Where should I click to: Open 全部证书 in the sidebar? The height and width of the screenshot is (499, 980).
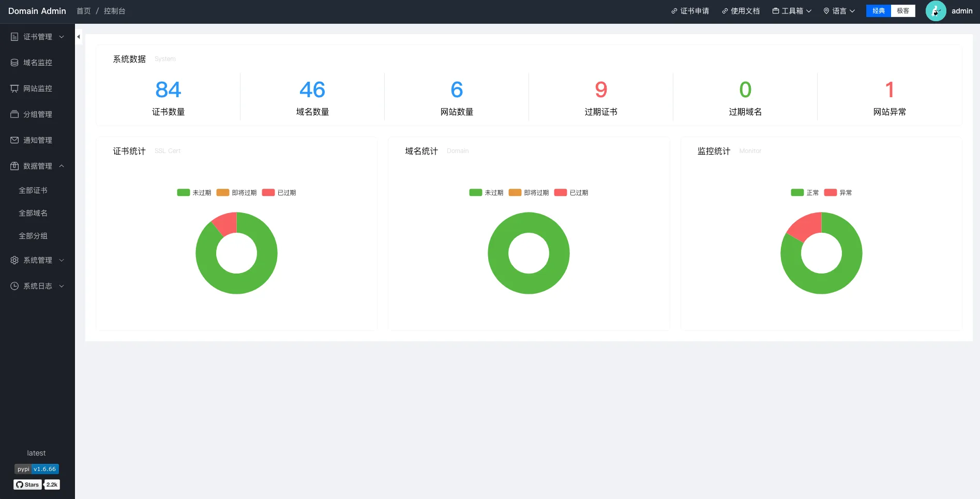33,190
